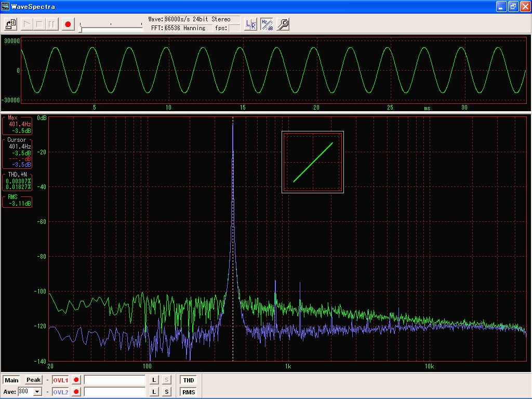This screenshot has width=532, height=399.
Task: Toggle the Peak hold button
Action: click(x=33, y=380)
